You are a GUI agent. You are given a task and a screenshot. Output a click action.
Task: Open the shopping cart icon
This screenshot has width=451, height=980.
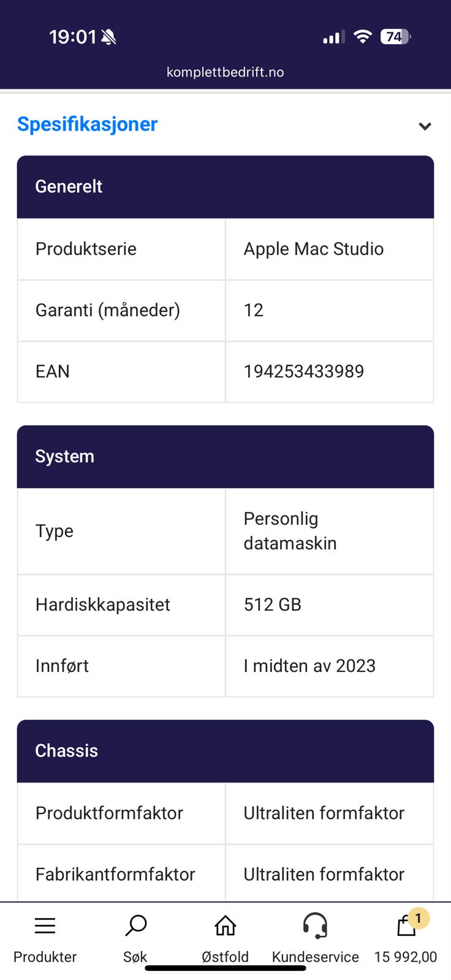pyautogui.click(x=405, y=927)
